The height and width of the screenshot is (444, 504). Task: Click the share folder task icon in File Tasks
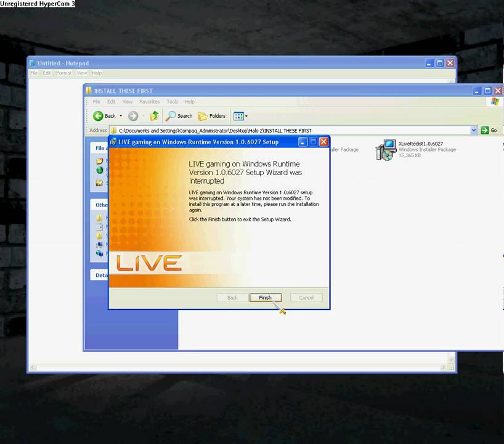click(x=100, y=183)
